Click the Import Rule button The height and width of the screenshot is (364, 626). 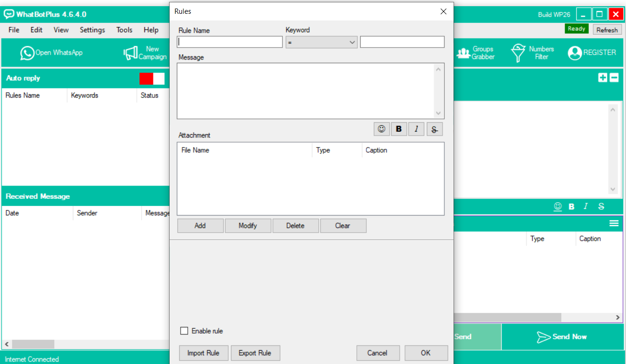[x=203, y=353]
